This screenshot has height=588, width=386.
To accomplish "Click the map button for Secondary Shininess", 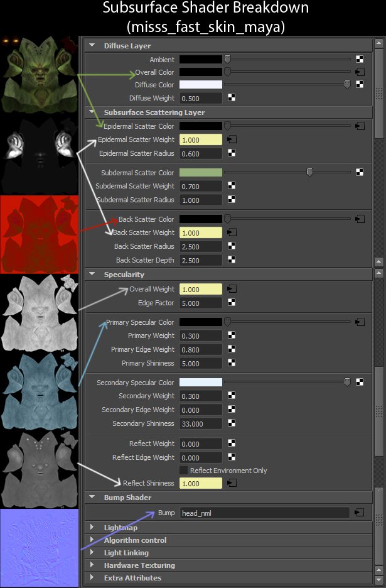I will coord(232,423).
